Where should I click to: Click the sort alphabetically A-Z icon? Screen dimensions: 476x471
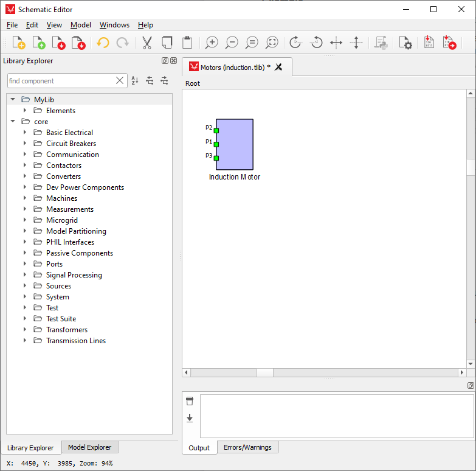coord(135,80)
